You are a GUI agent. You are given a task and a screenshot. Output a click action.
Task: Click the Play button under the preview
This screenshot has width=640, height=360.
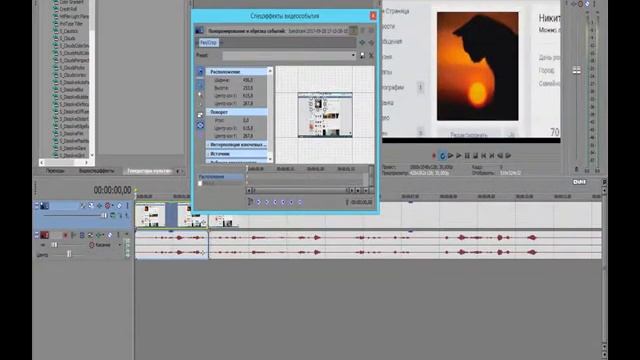pyautogui.click(x=459, y=156)
